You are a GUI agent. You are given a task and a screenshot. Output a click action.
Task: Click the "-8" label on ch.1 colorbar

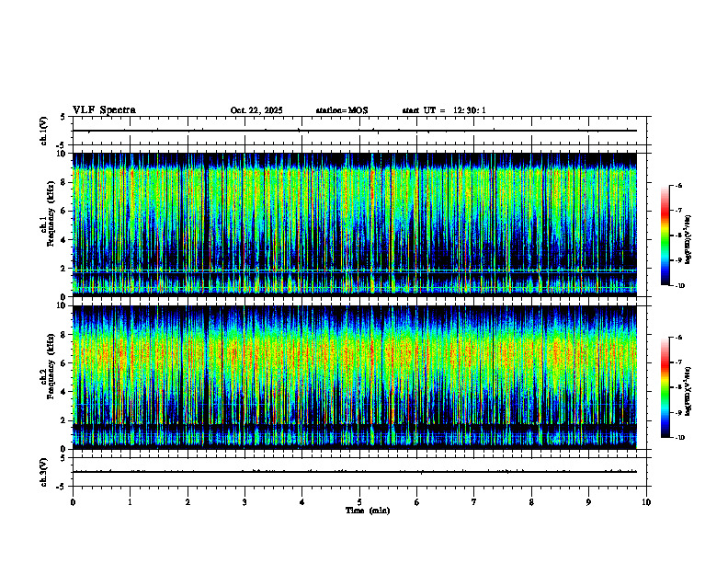[x=678, y=236]
